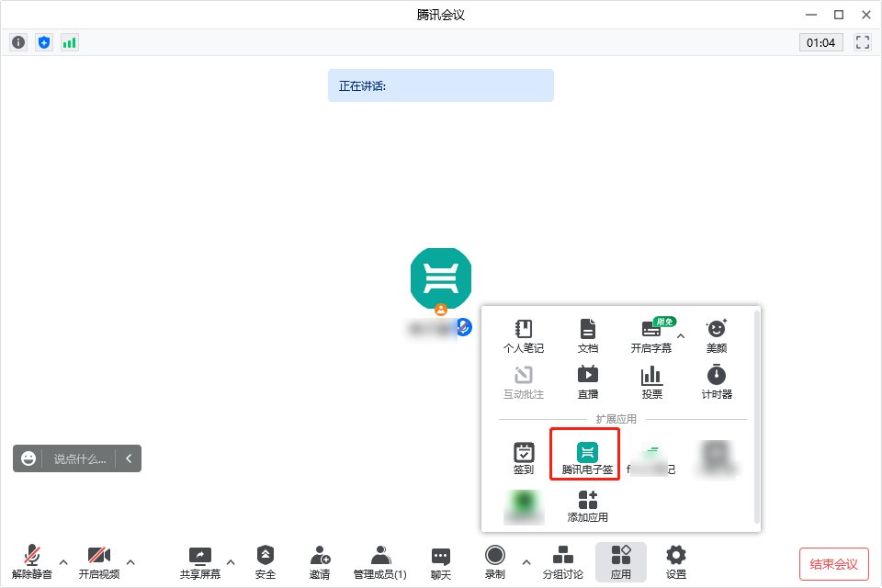Image resolution: width=882 pixels, height=588 pixels.
Task: Expand subtitle options arrow beside 开启字幕
Action: [x=681, y=336]
